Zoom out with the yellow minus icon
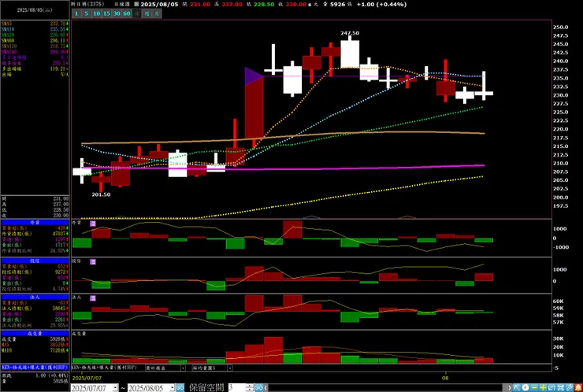This screenshot has height=392, width=583. point(534,388)
